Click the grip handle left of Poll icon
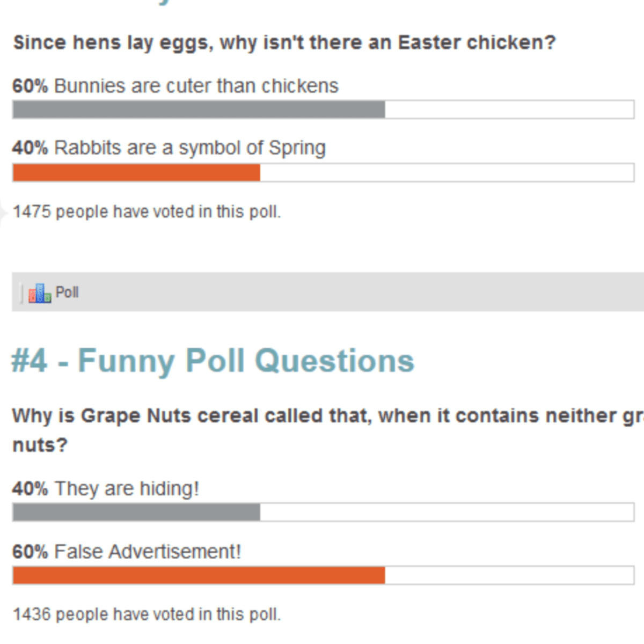 click(x=21, y=293)
